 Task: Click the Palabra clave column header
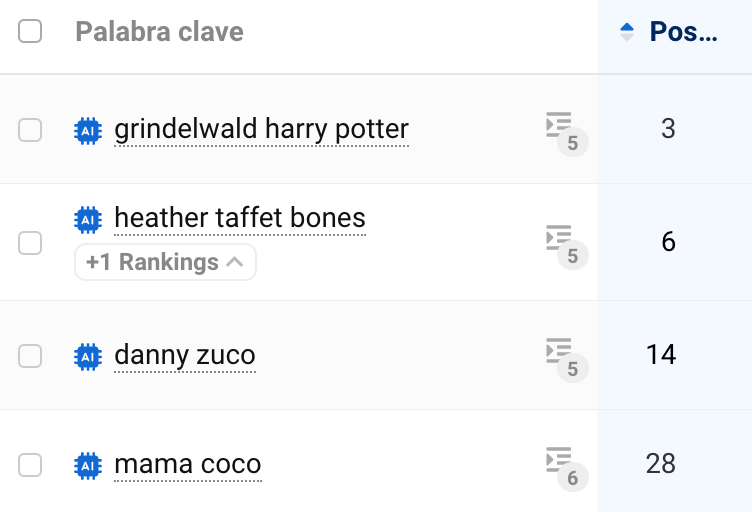pyautogui.click(x=159, y=32)
